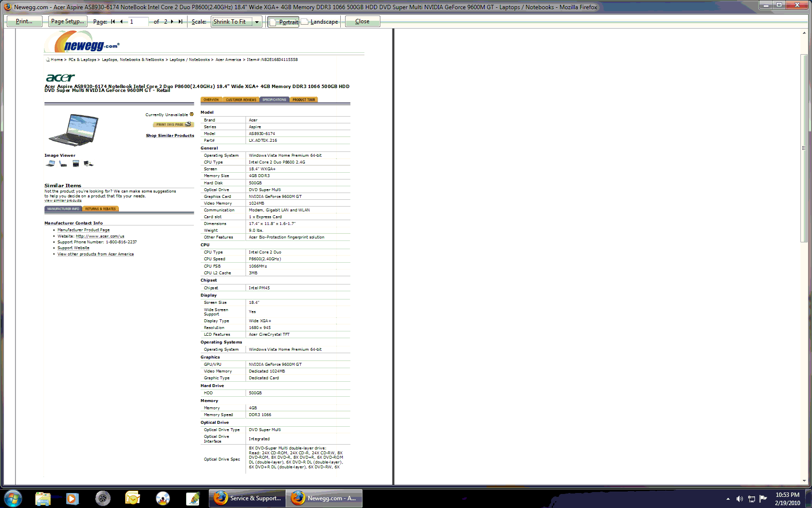The image size is (812, 508).
Task: Switch to Returns & Rebates tab
Action: point(101,209)
